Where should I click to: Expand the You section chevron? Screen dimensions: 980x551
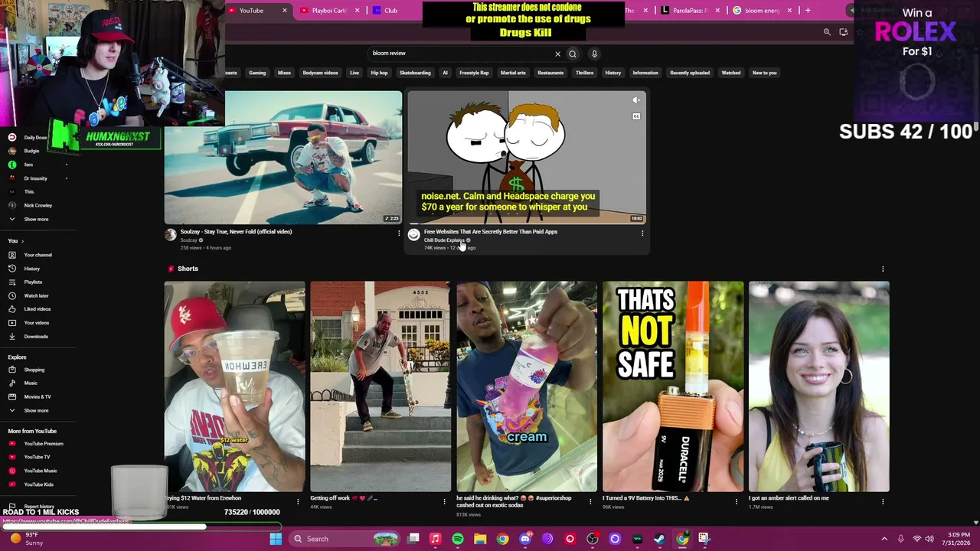[x=22, y=241]
